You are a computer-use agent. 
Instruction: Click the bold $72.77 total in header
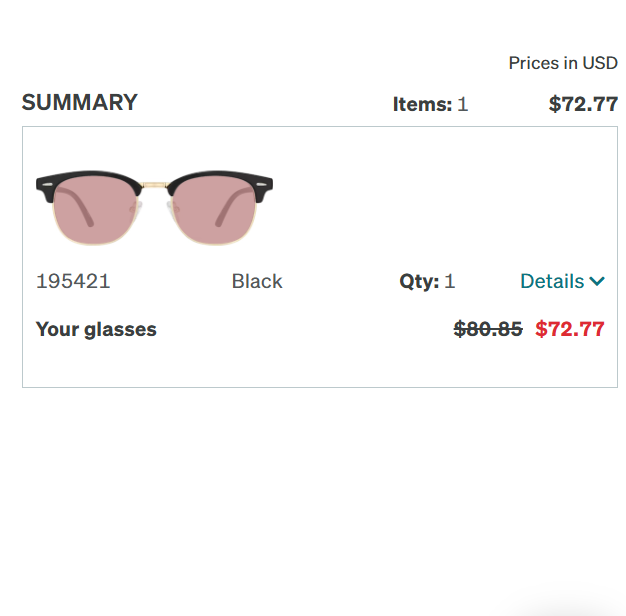coord(583,104)
